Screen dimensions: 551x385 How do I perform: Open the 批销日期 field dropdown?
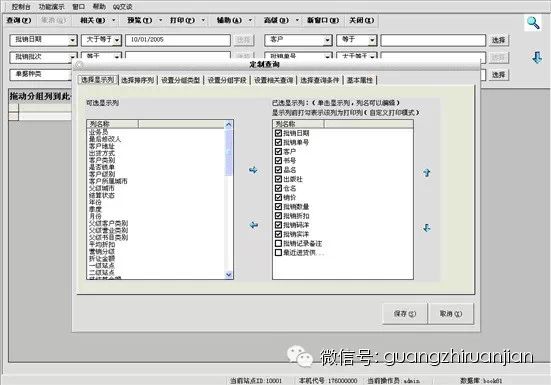tap(72, 40)
